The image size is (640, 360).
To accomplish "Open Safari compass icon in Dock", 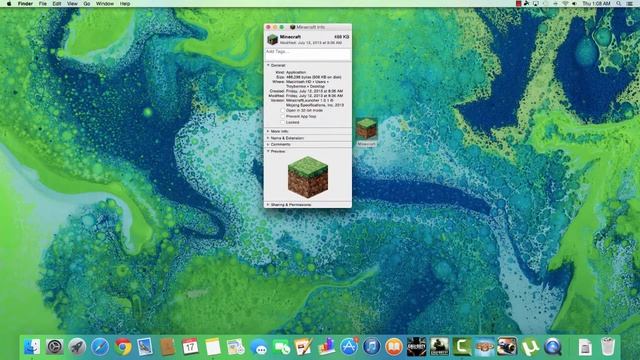I will click(x=100, y=347).
